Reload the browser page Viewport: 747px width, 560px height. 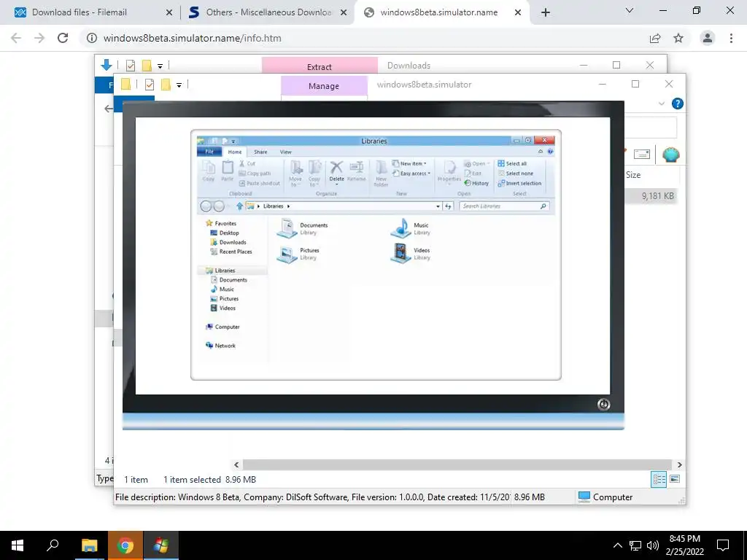coord(63,38)
